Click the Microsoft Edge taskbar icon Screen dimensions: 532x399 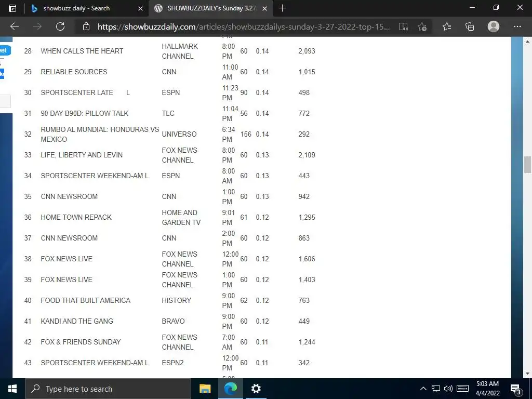(x=230, y=389)
